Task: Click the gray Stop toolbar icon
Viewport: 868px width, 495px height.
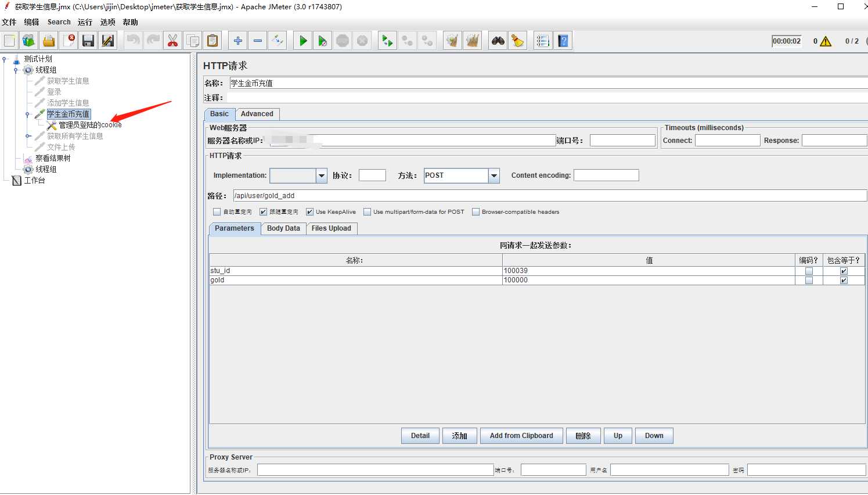Action: (343, 41)
